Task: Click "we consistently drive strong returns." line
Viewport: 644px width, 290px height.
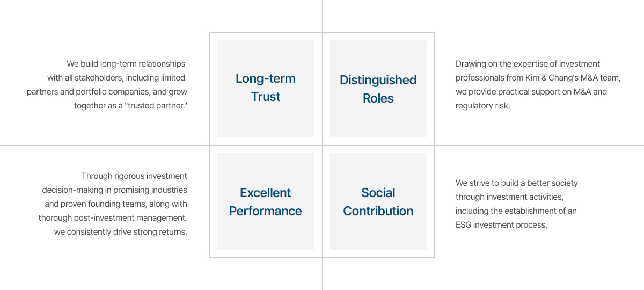Action: (121, 232)
